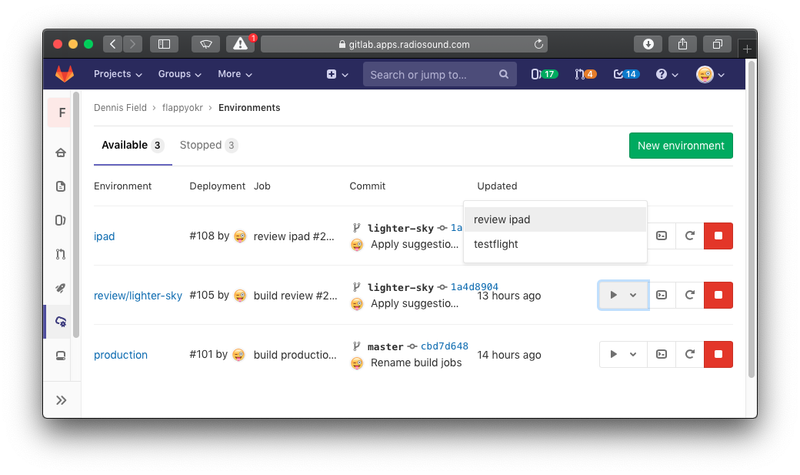Open the help question mark menu

[666, 74]
